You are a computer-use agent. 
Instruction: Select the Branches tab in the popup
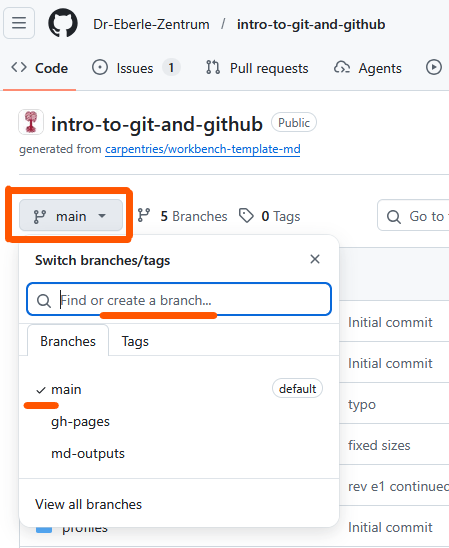point(68,340)
